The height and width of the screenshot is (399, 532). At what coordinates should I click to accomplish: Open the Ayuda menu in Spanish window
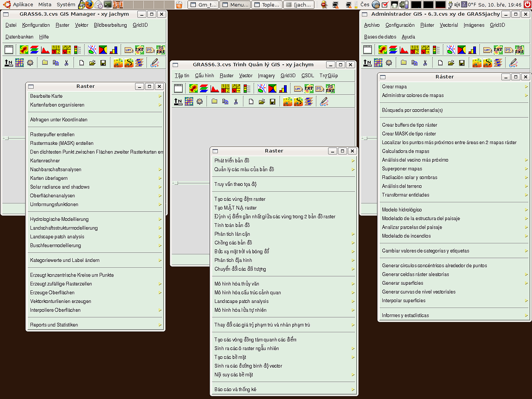click(x=408, y=37)
